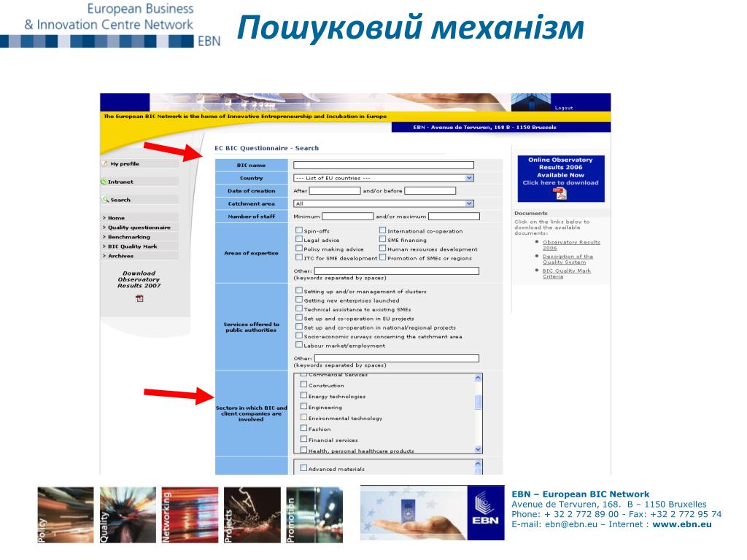Check Labour market/employment box

tap(298, 345)
